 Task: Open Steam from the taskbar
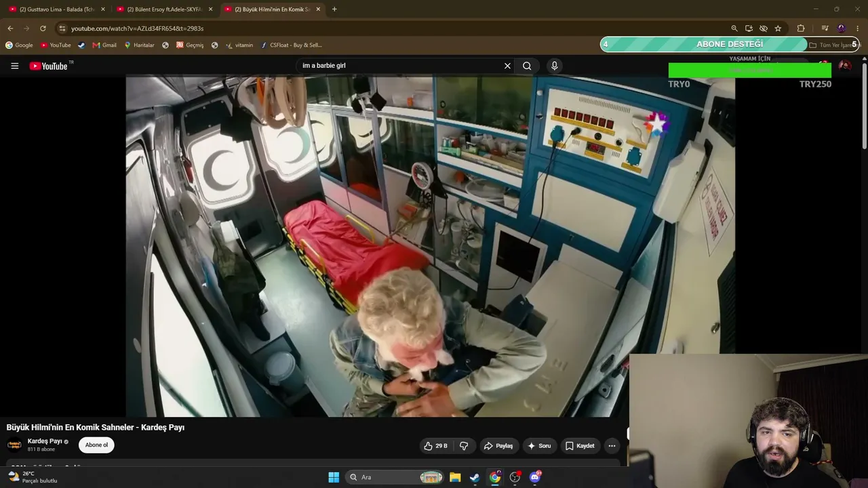point(475,477)
